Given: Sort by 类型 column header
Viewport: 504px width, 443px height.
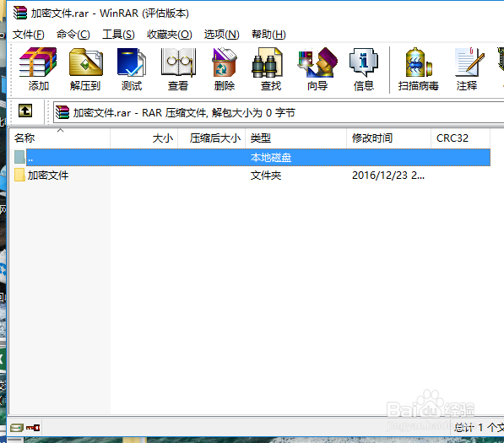Looking at the screenshot, I should coord(296,138).
